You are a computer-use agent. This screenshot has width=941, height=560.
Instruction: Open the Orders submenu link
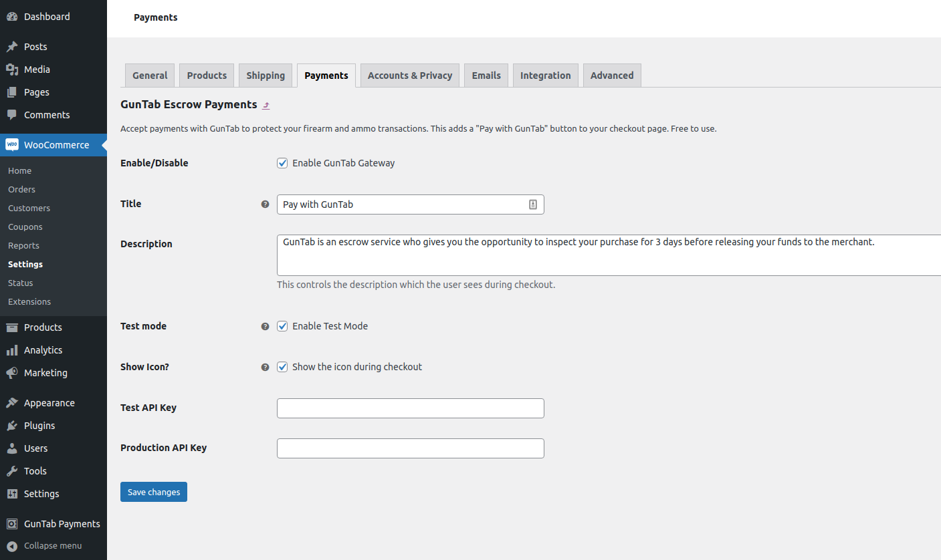tap(21, 190)
